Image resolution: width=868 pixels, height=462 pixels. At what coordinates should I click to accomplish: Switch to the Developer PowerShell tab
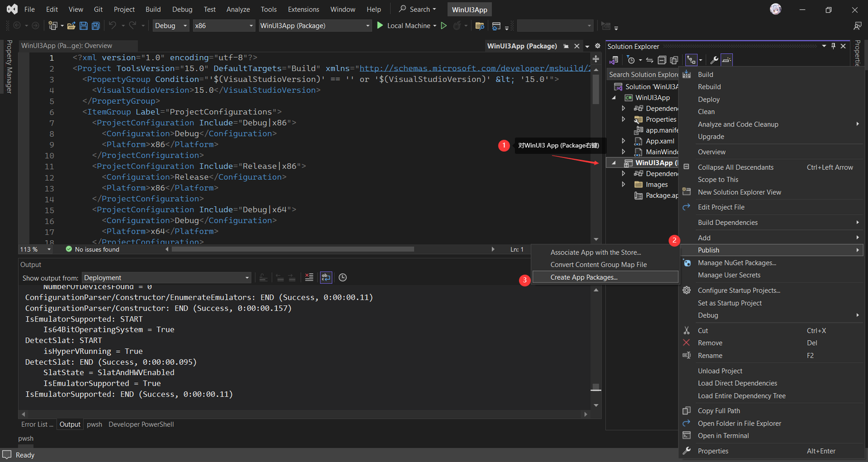pos(141,425)
